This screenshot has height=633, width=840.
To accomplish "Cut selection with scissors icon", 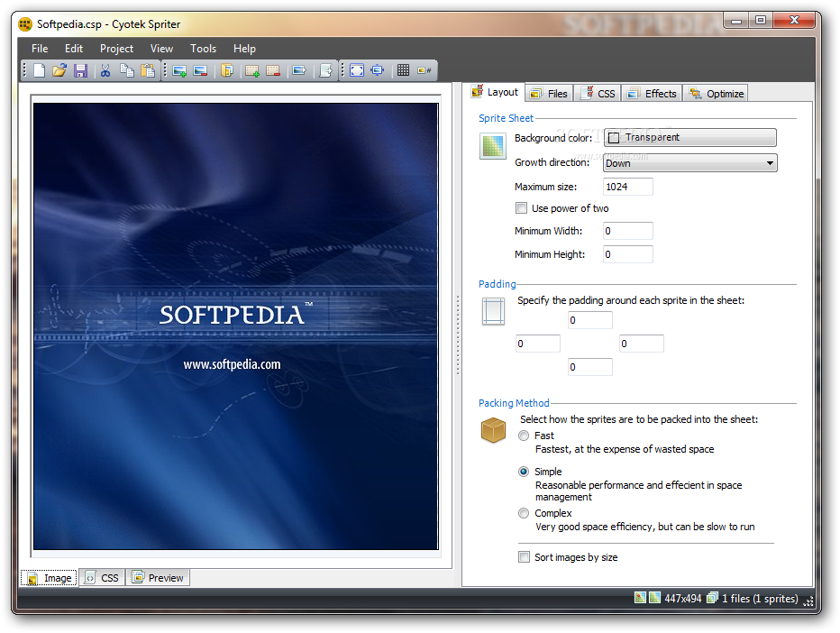I will (x=105, y=70).
